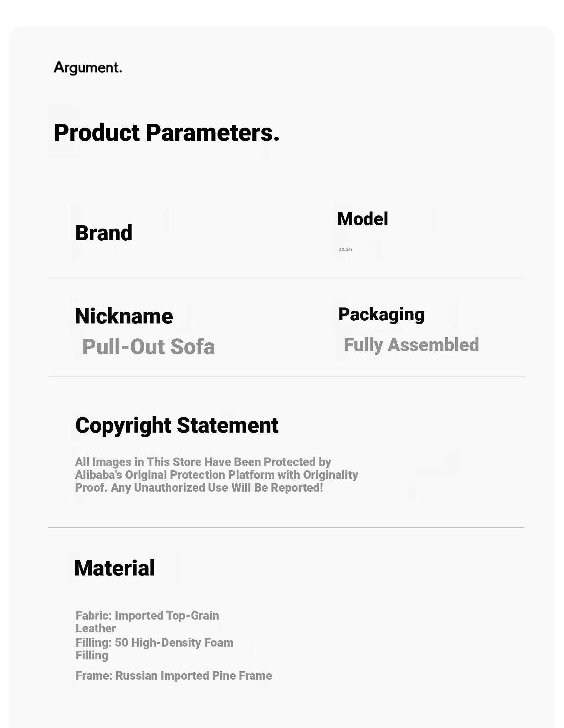Select the 32.5in model value
564x728 pixels.
345,250
